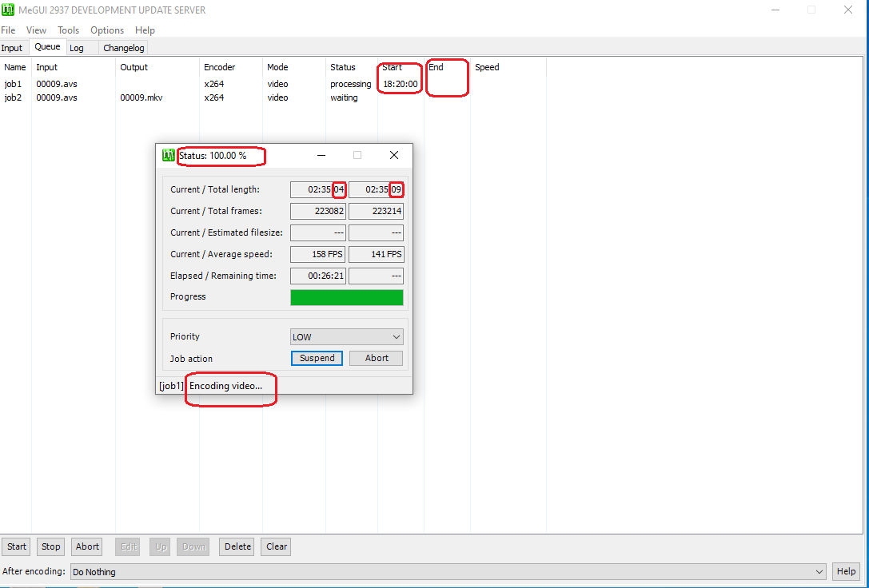Close the main MeGUI window
This screenshot has height=588, width=869.
[x=848, y=10]
